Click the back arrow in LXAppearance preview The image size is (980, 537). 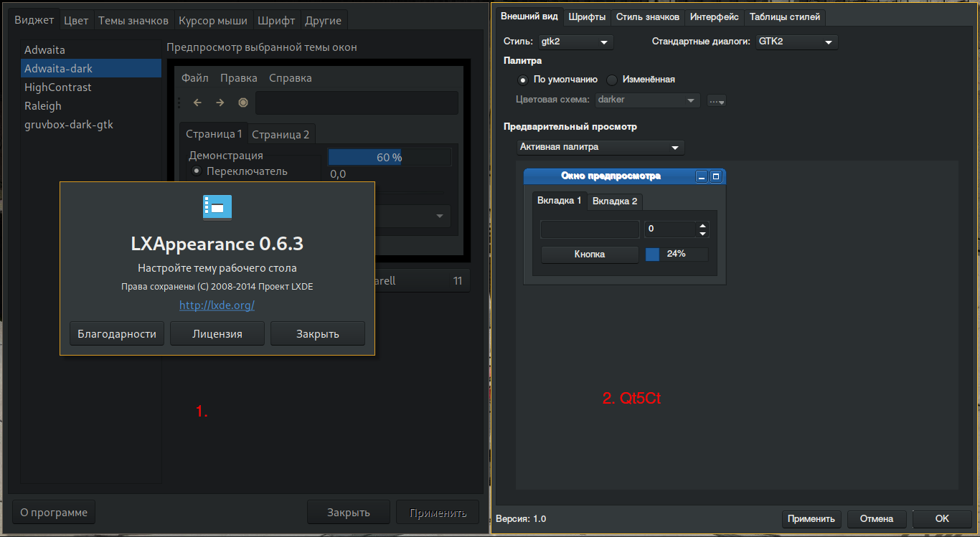197,103
